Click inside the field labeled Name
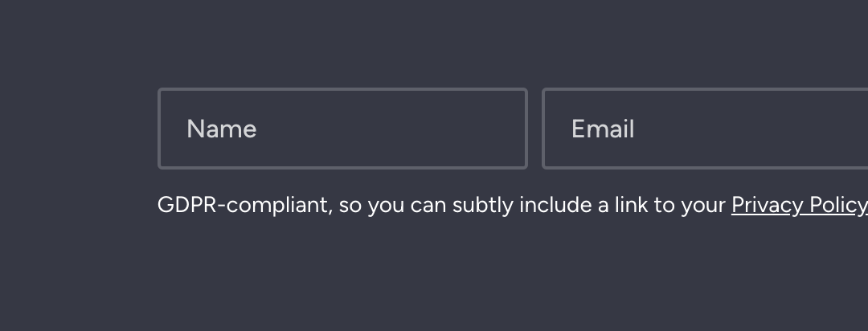The width and height of the screenshot is (868, 331). click(342, 129)
